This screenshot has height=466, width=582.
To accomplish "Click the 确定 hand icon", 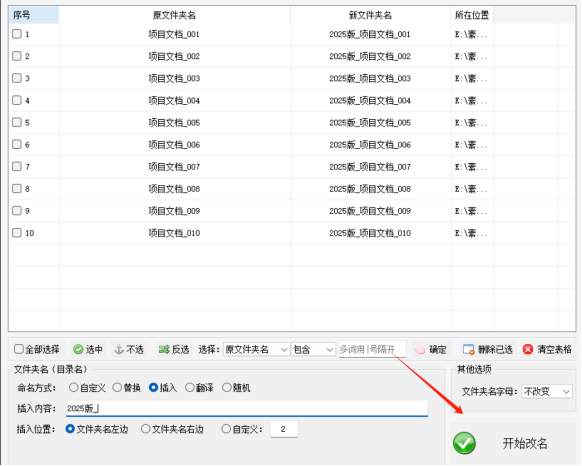I will tap(420, 349).
